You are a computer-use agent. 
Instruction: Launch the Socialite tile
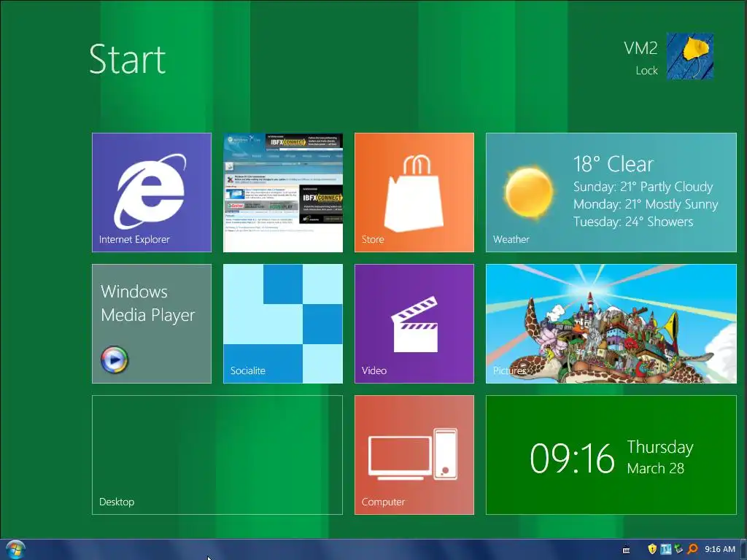click(x=283, y=324)
